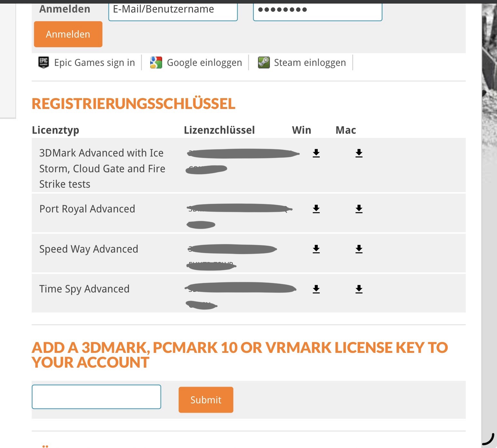Download Time Spy Advanced for Windows

[316, 289]
